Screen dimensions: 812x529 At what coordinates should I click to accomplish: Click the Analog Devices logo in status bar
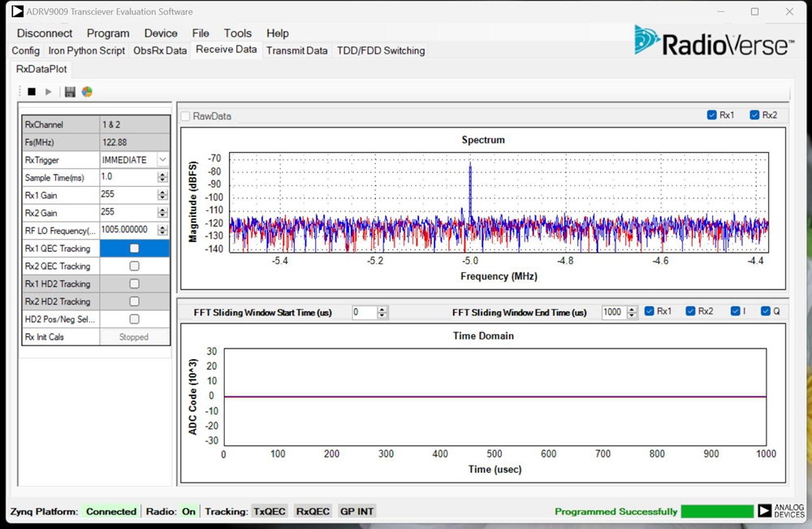click(x=780, y=511)
